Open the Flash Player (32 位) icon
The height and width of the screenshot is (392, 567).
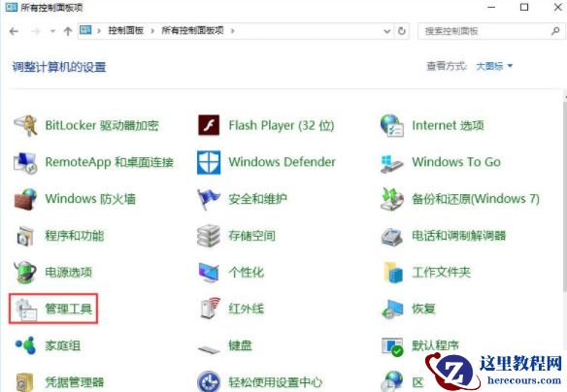tap(209, 125)
